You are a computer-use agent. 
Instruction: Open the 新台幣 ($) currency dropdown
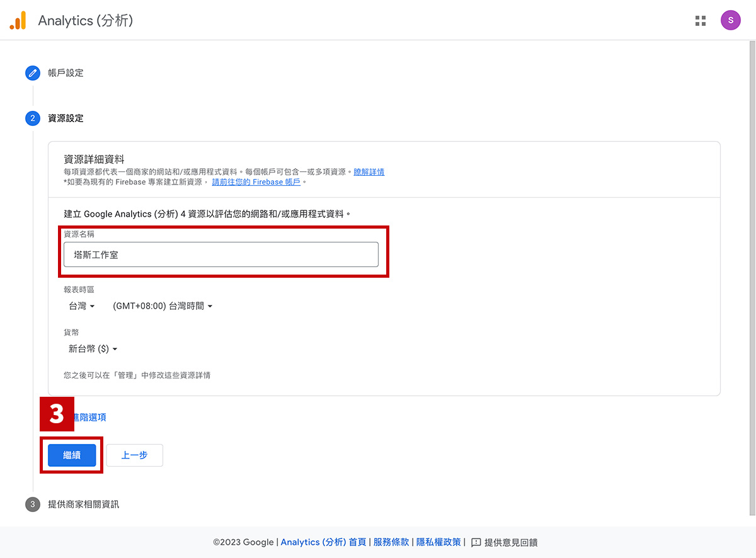[x=93, y=349]
